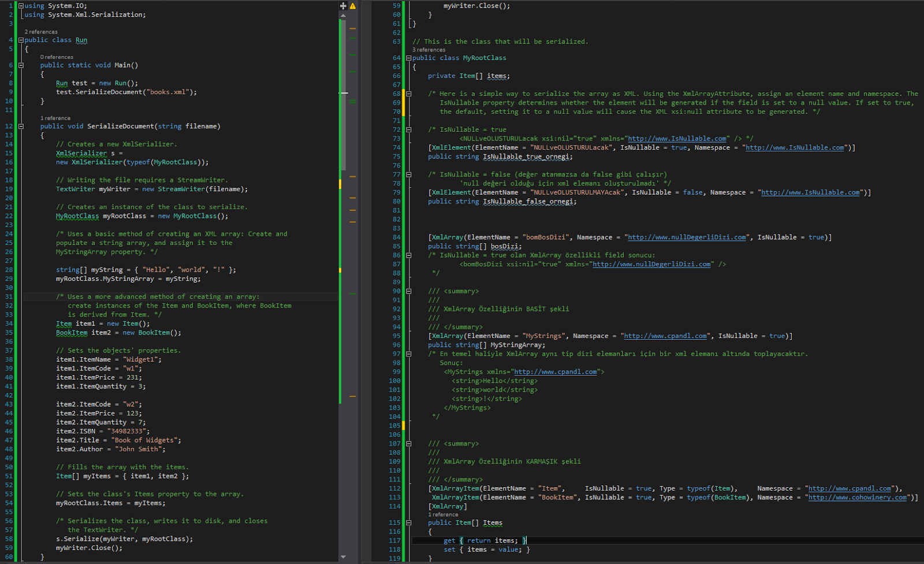
Task: Follow the http://www.cohowinery.com hyperlink
Action: pos(857,497)
